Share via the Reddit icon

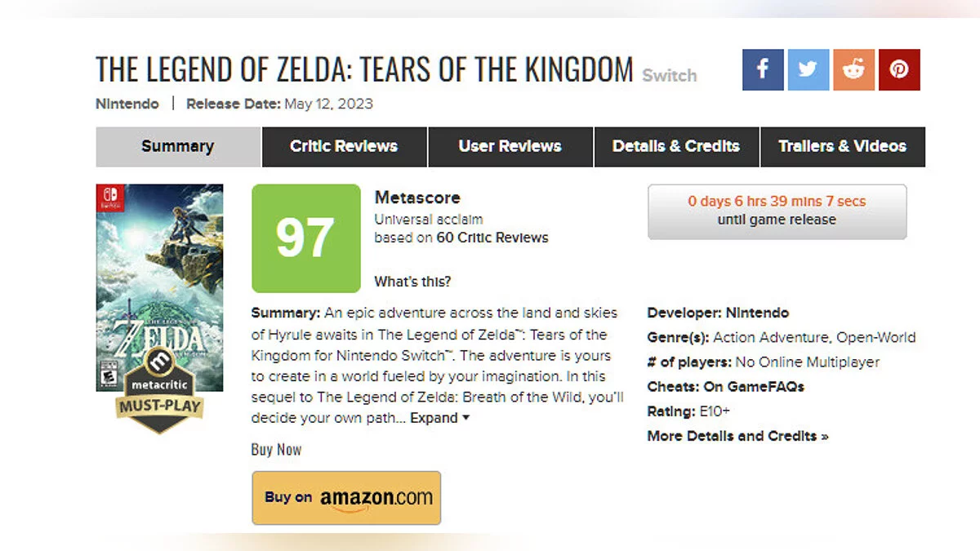[853, 69]
